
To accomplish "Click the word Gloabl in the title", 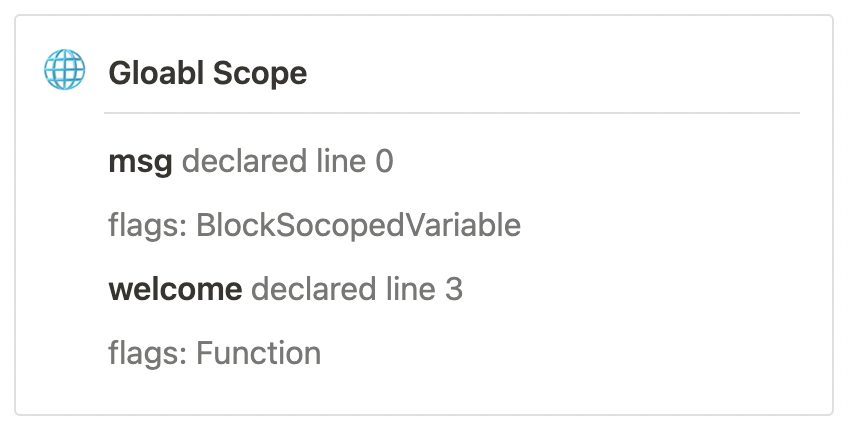I will pyautogui.click(x=156, y=73).
